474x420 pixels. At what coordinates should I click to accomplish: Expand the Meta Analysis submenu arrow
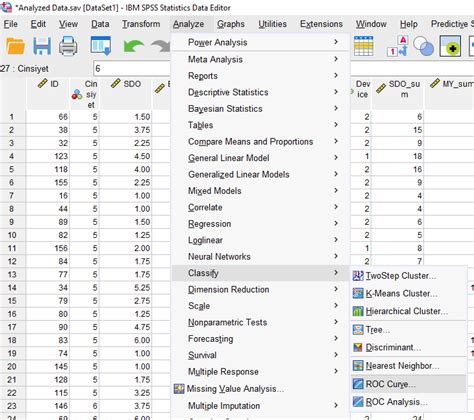[x=336, y=59]
